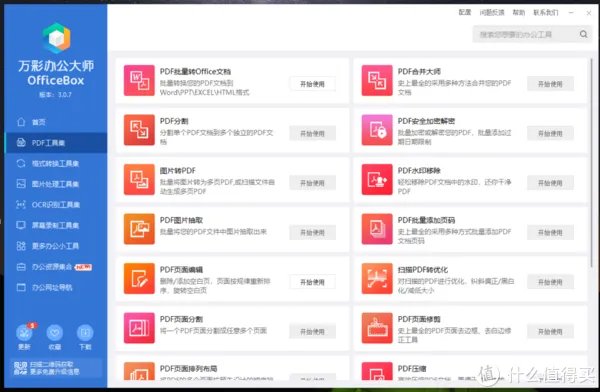Screen dimensions: 600x392
Task: Open 问题反馈 feedback in top bar
Action: [x=492, y=13]
